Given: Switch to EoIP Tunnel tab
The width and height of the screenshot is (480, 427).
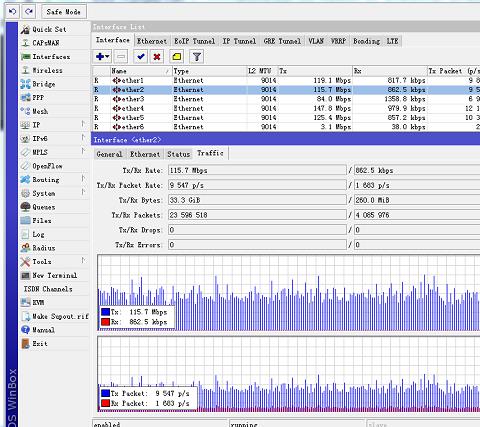Looking at the screenshot, I should (x=195, y=41).
